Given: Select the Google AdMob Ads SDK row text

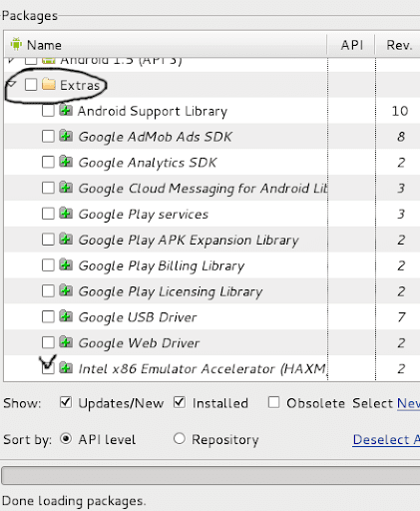Looking at the screenshot, I should pyautogui.click(x=156, y=137).
